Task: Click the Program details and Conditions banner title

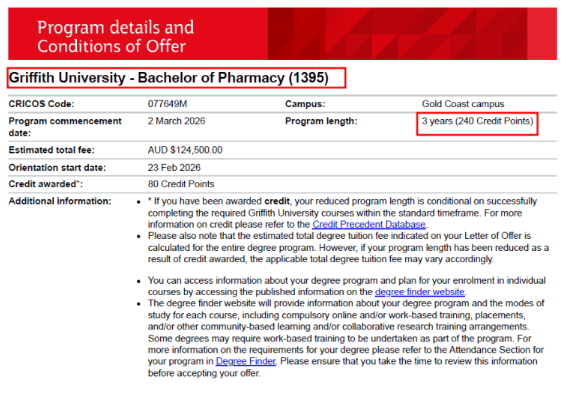Action: [115, 37]
